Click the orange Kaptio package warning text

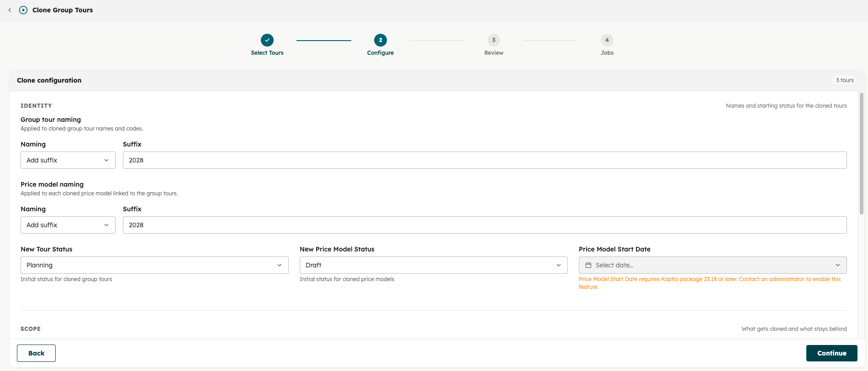710,283
